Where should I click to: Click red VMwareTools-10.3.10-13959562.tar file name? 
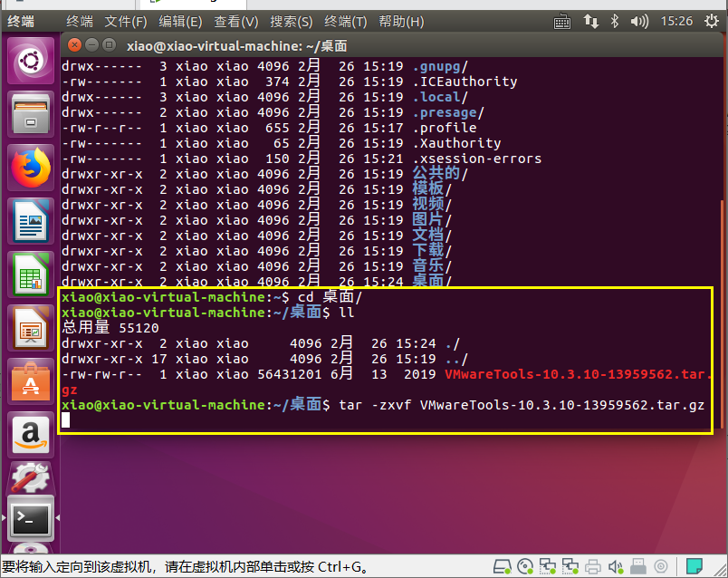577,374
